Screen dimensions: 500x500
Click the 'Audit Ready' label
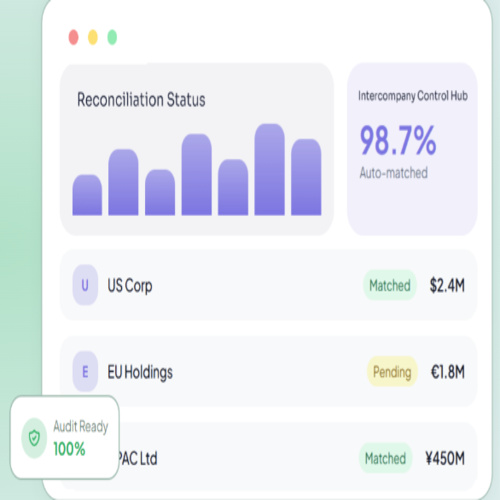[81, 427]
